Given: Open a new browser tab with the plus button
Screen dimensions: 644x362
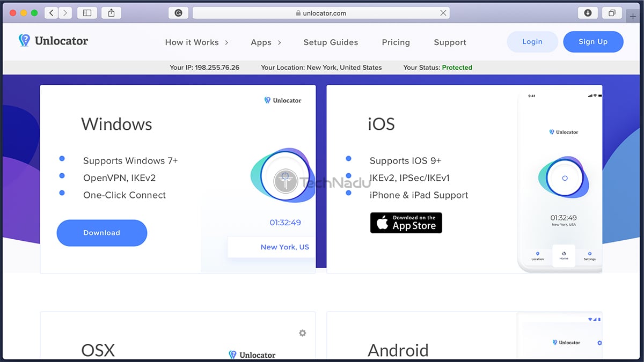Looking at the screenshot, I should [633, 16].
